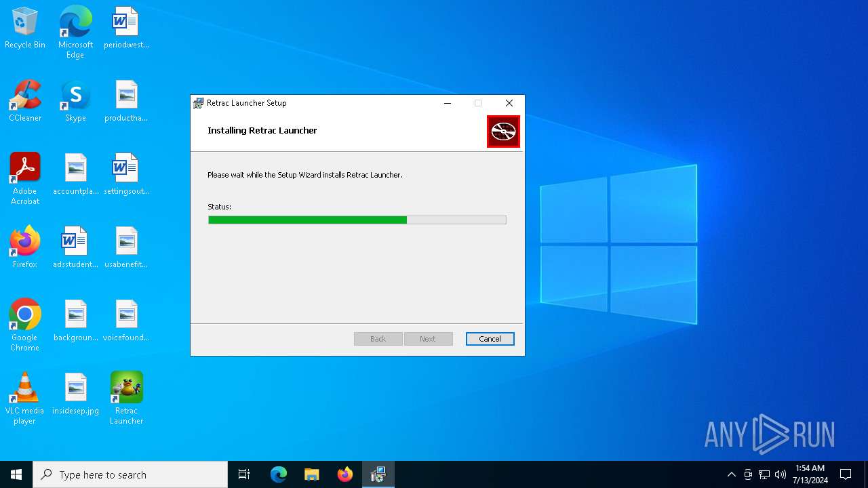Open the Retrac Launcher desktop shortcut
Image resolution: width=868 pixels, height=488 pixels.
pyautogui.click(x=126, y=399)
